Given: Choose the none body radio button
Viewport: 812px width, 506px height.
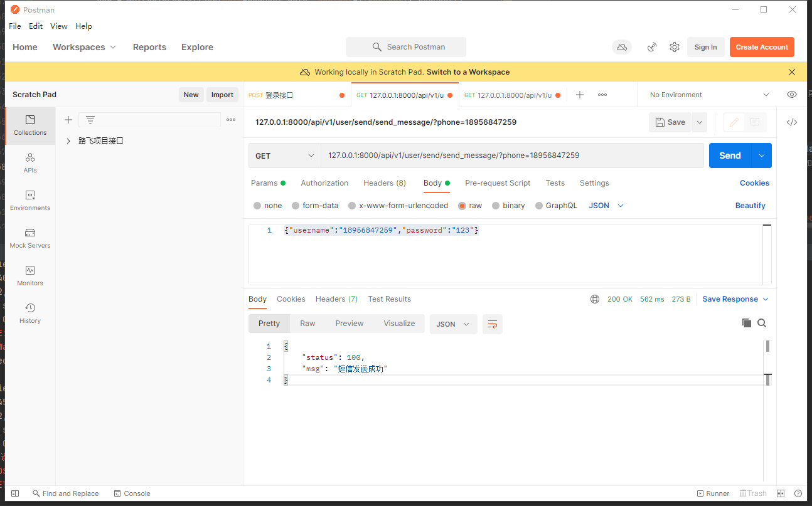Looking at the screenshot, I should coord(257,206).
